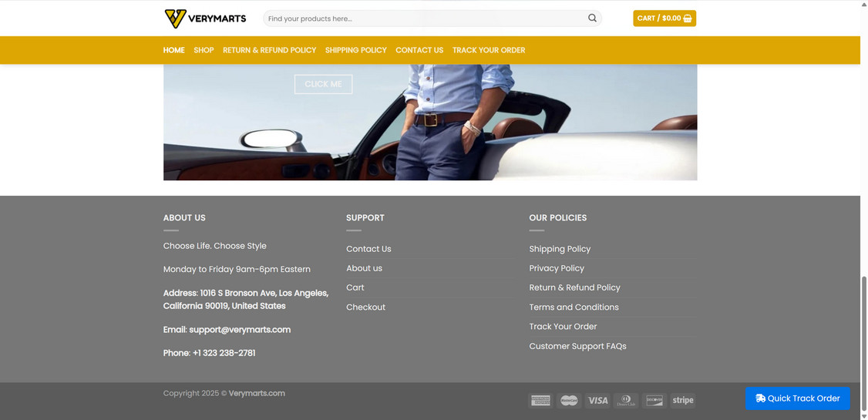The width and height of the screenshot is (868, 420).
Task: Open Track Your Order in navigation bar
Action: (489, 50)
